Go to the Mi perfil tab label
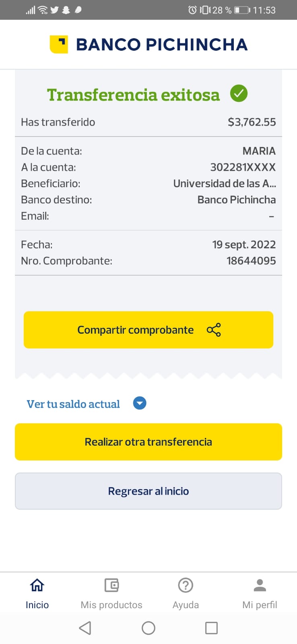This screenshot has width=297, height=644. [x=260, y=605]
